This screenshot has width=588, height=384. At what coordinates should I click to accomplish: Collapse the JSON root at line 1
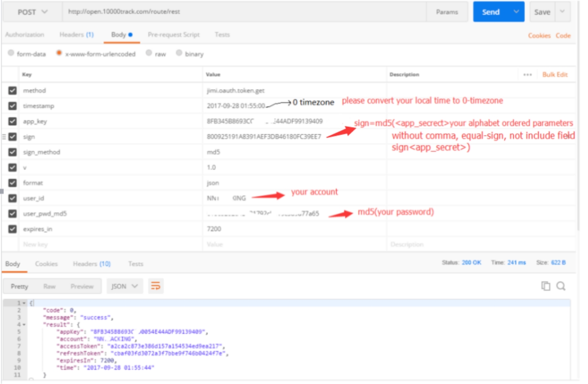point(24,303)
